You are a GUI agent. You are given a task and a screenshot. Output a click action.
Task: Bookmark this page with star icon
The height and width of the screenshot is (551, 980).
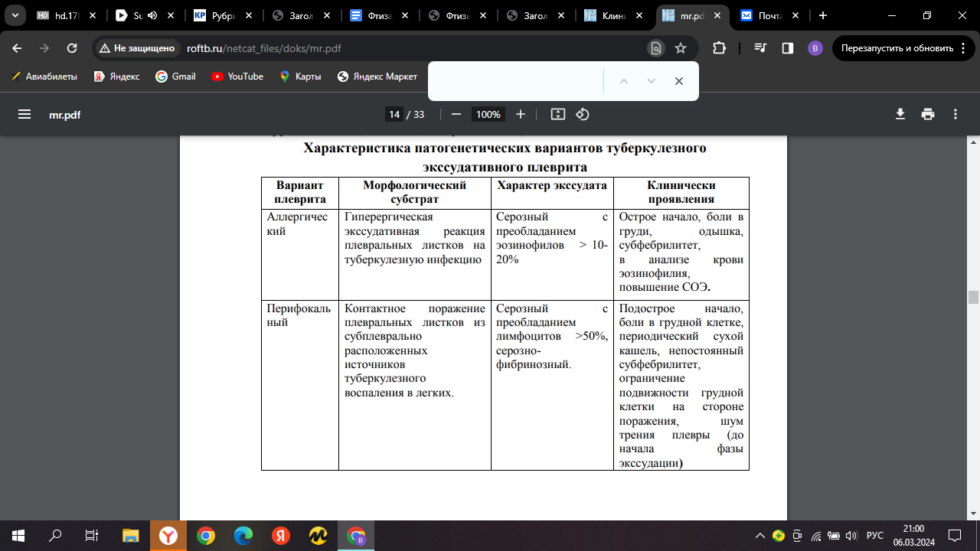[681, 48]
